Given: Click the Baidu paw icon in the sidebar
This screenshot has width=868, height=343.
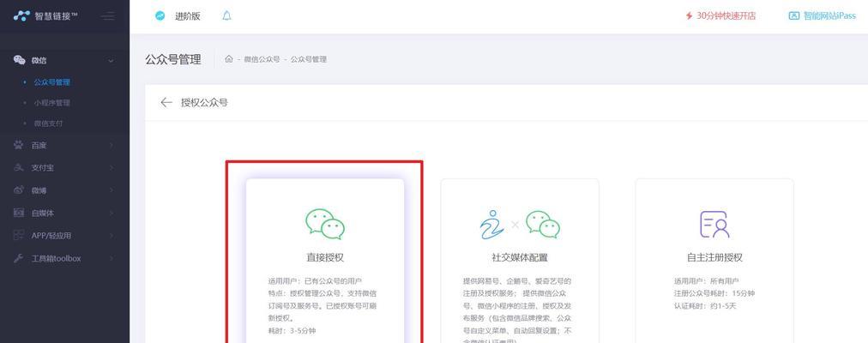Looking at the screenshot, I should pos(19,145).
